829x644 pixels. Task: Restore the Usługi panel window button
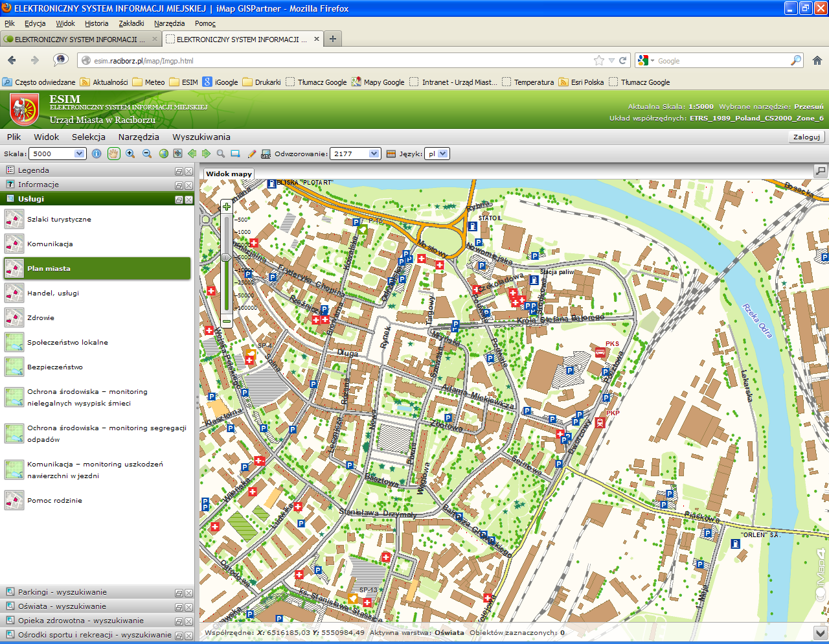[179, 200]
